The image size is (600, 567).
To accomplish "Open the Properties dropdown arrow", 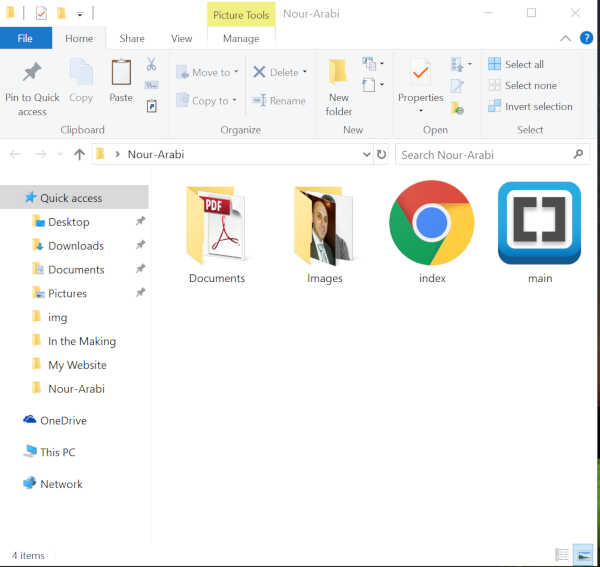I will coord(421,111).
